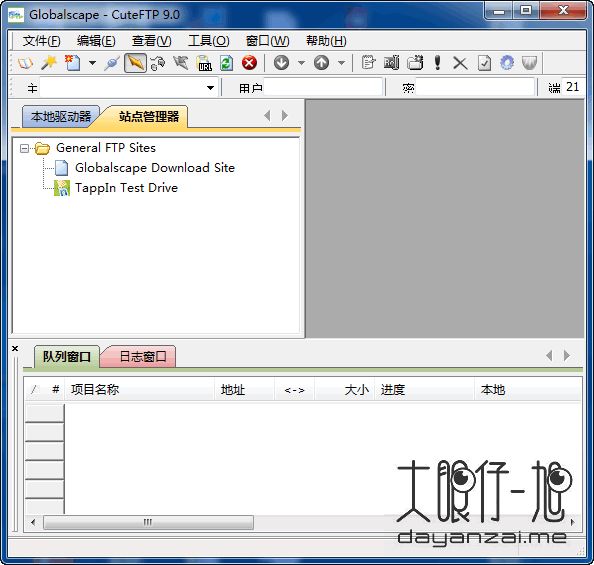Click the <-> direction column header
Image resolution: width=594 pixels, height=565 pixels.
[294, 390]
